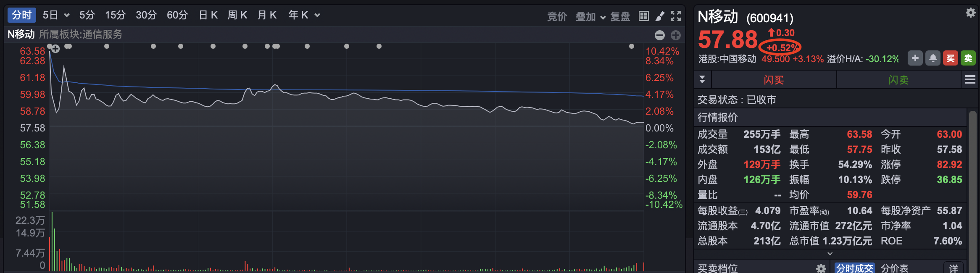
Task: Click current price 57.88
Action: click(727, 39)
